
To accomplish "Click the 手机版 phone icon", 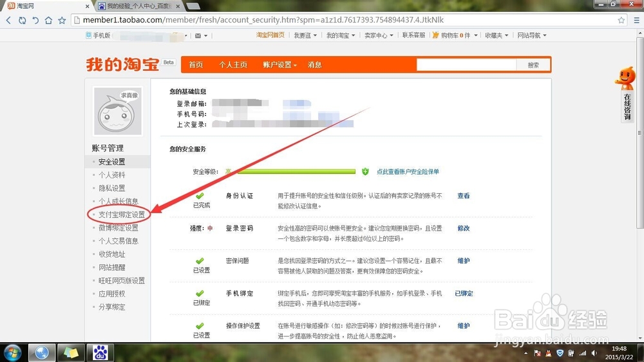I will coord(88,35).
